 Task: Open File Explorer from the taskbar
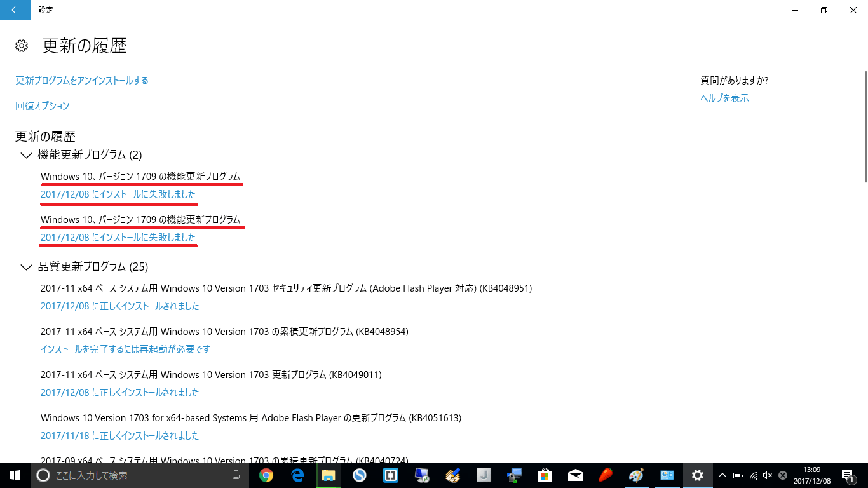pyautogui.click(x=329, y=475)
